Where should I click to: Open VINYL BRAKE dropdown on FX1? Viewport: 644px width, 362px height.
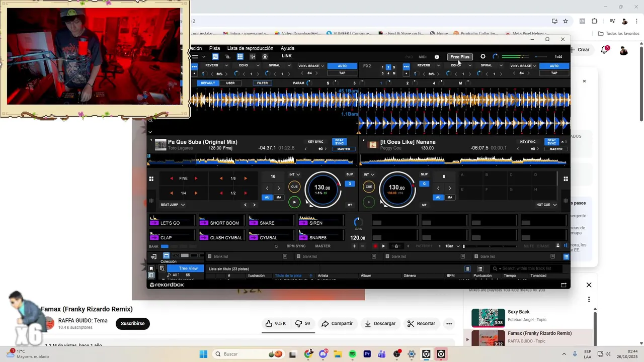click(323, 66)
